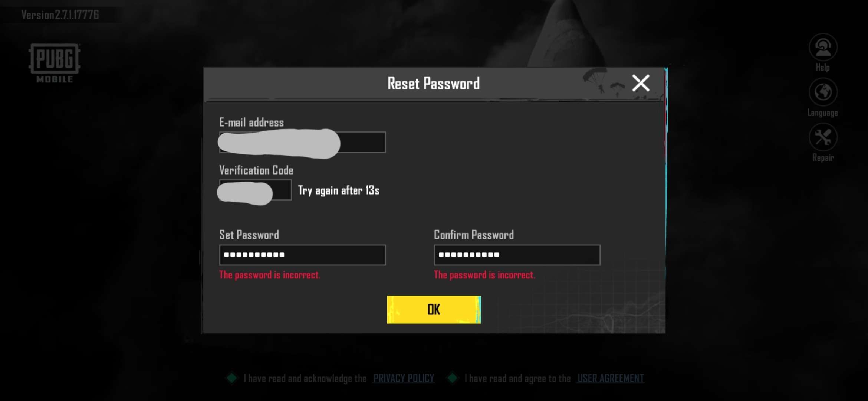Open the Repair tools icon
This screenshot has width=868, height=401.
[x=823, y=137]
